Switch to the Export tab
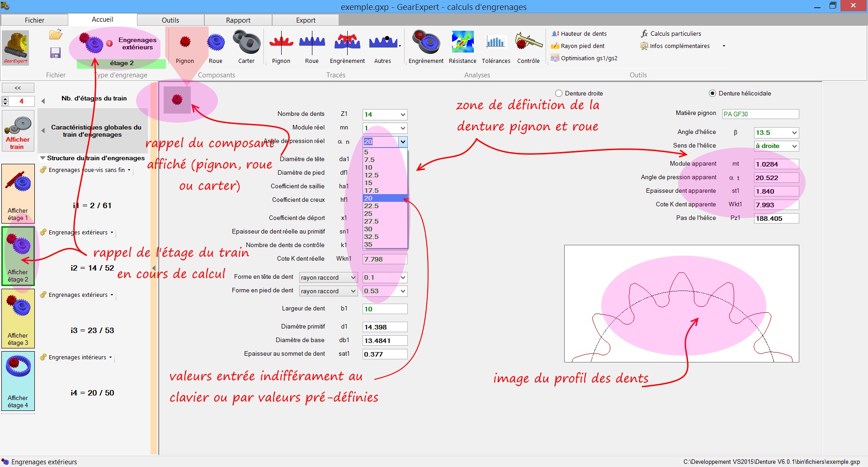This screenshot has height=467, width=868. click(306, 20)
